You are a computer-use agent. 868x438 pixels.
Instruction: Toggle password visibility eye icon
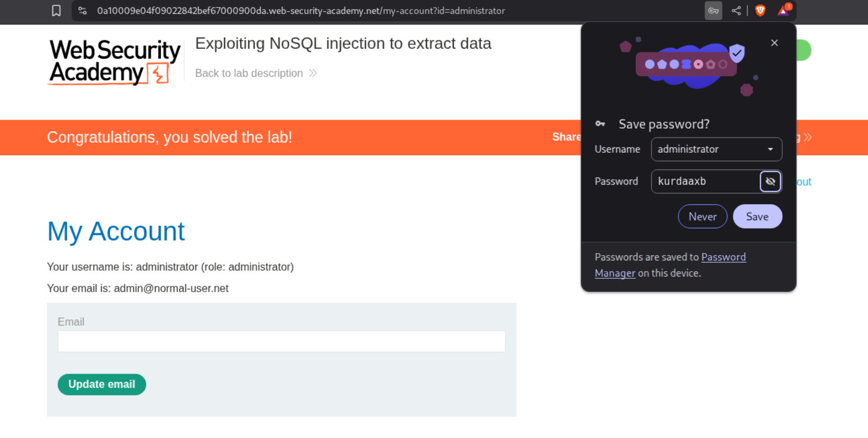[770, 181]
